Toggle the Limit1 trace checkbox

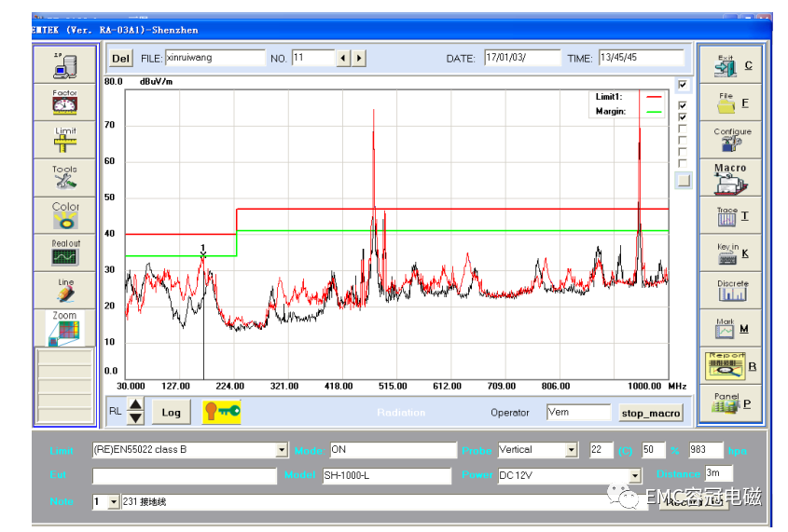click(x=683, y=105)
